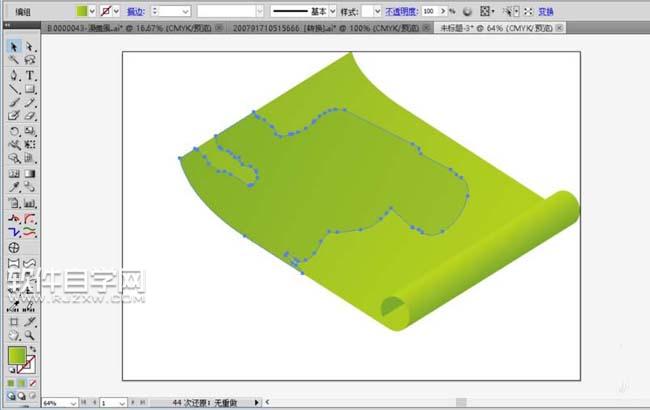650x410 pixels.
Task: Set paint mode to Gradient
Action: pyautogui.click(x=22, y=383)
